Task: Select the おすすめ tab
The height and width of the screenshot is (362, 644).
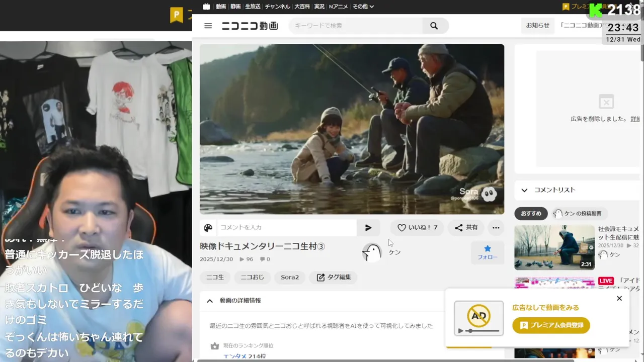Action: pyautogui.click(x=531, y=214)
